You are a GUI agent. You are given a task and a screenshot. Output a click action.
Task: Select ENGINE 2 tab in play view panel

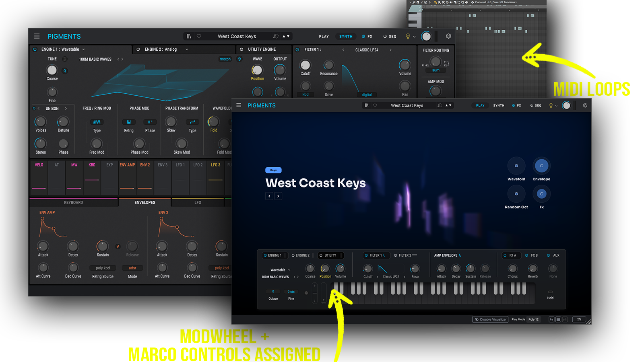pos(300,255)
